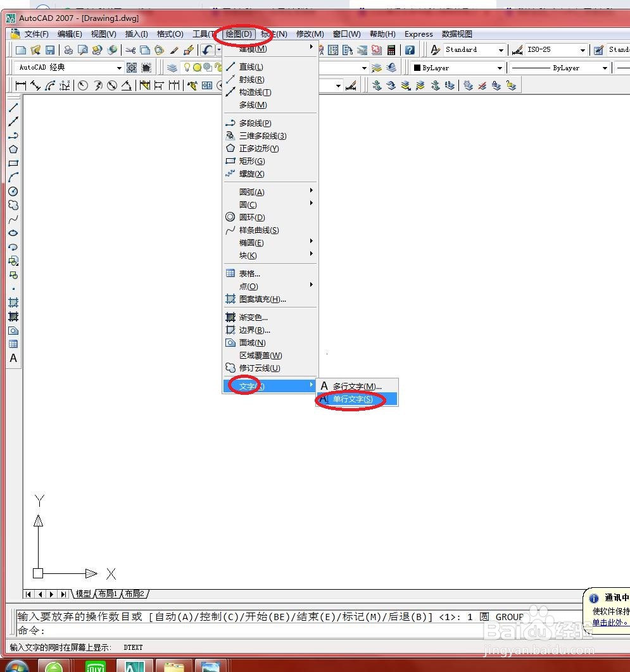Image resolution: width=630 pixels, height=672 pixels.
Task: Open the Express menu
Action: pyautogui.click(x=419, y=34)
